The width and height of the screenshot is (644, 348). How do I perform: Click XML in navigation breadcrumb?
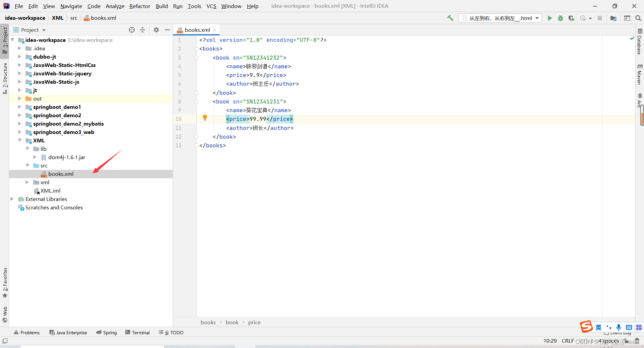pyautogui.click(x=58, y=18)
